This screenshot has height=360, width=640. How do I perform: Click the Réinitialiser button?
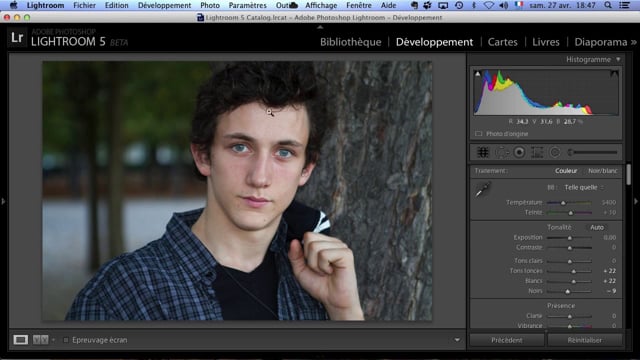pos(584,340)
